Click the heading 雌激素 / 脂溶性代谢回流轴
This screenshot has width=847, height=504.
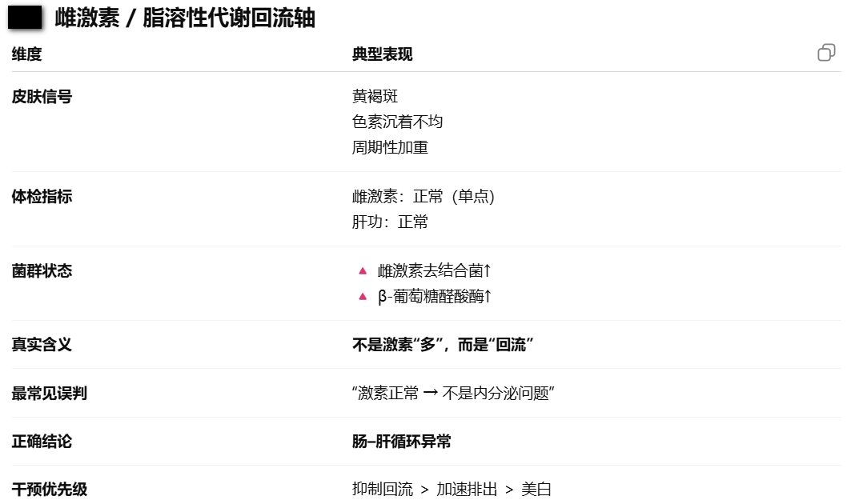(185, 18)
